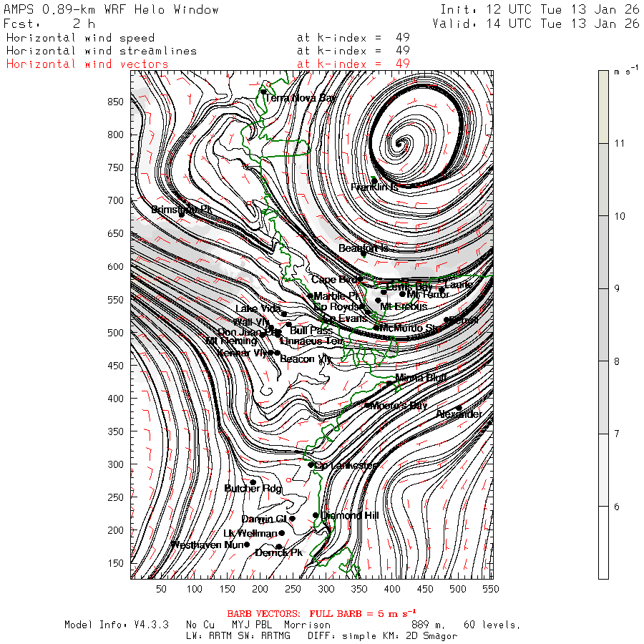Viewport: 644px width, 644px height.
Task: Click the Fcst: 2 h text
Action: 49,24
